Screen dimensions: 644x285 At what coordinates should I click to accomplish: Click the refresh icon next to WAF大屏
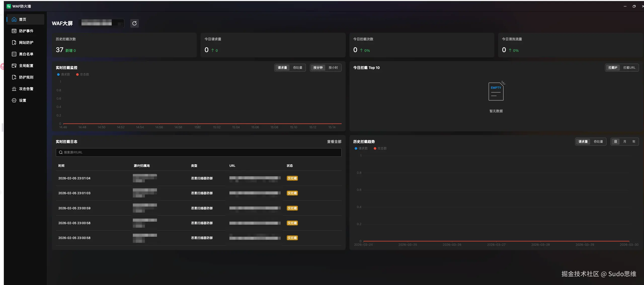click(134, 23)
